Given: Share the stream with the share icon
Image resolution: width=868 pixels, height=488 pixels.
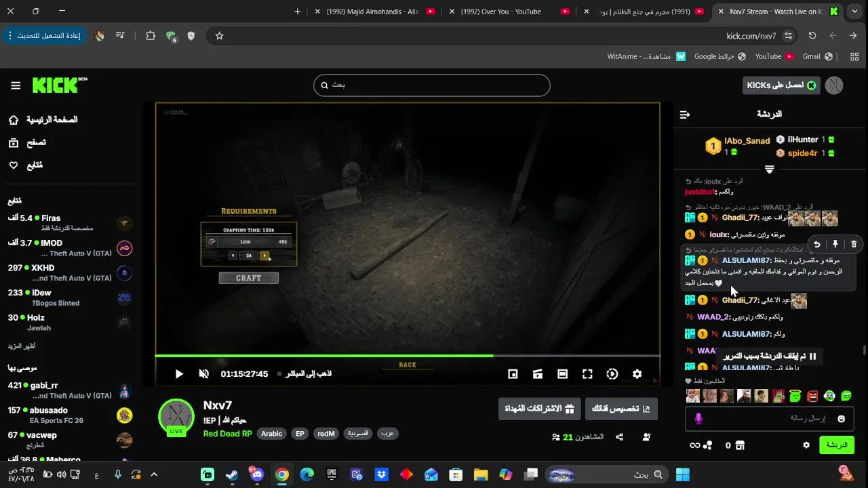Looking at the screenshot, I should (619, 437).
